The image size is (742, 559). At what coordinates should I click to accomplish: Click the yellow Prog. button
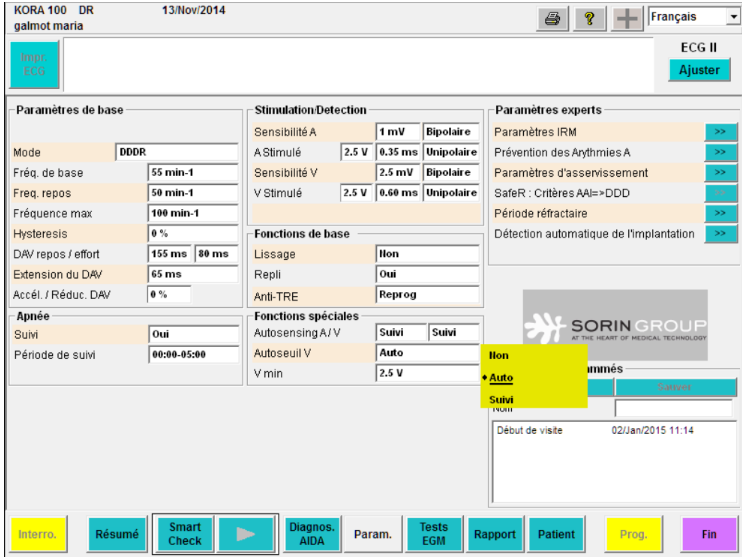(634, 534)
